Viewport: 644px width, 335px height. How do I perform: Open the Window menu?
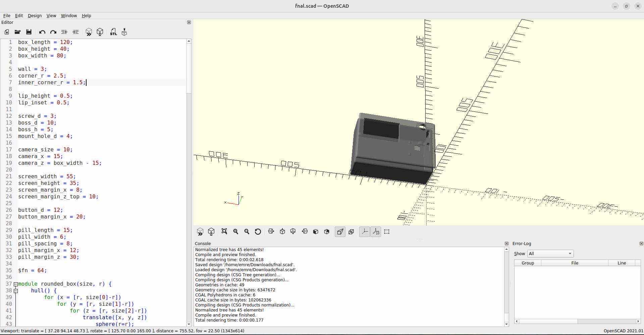coord(69,16)
